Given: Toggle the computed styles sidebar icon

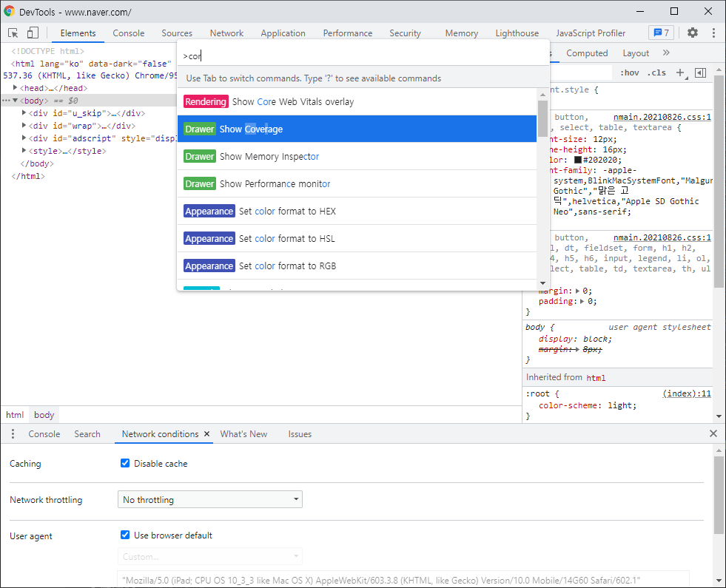Looking at the screenshot, I should click(701, 72).
